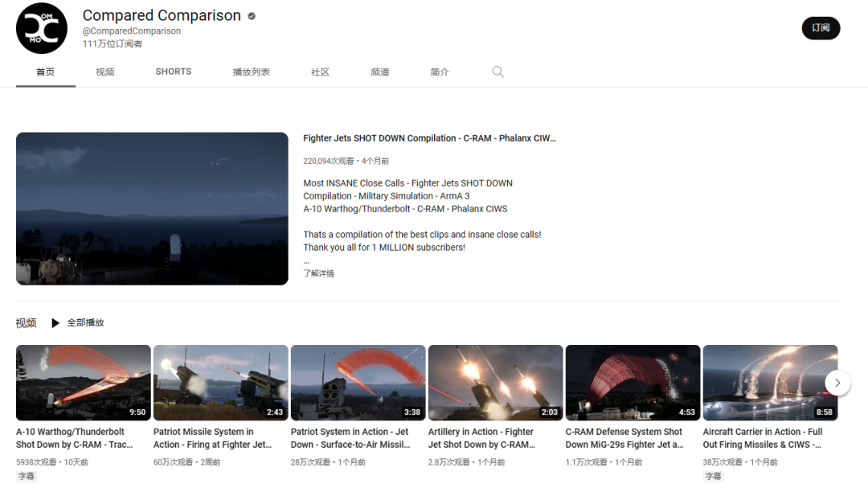
Task: Click the next arrow on the video carousel
Action: 837,383
